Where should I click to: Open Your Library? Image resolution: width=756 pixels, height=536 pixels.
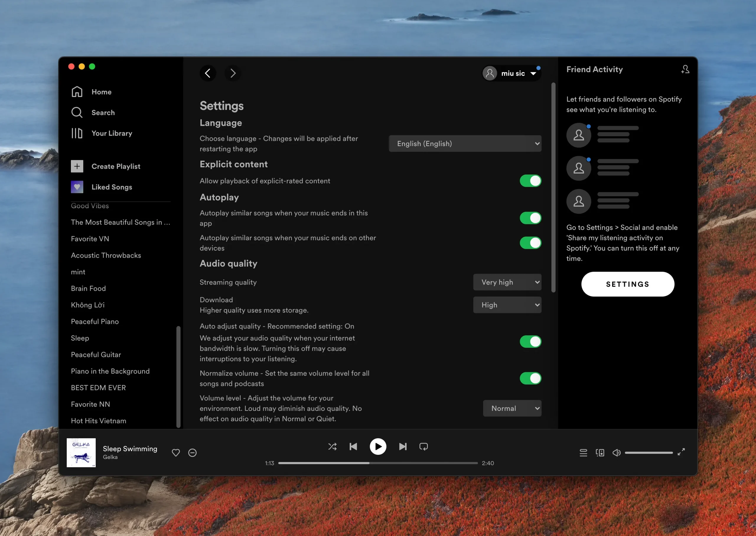tap(102, 133)
